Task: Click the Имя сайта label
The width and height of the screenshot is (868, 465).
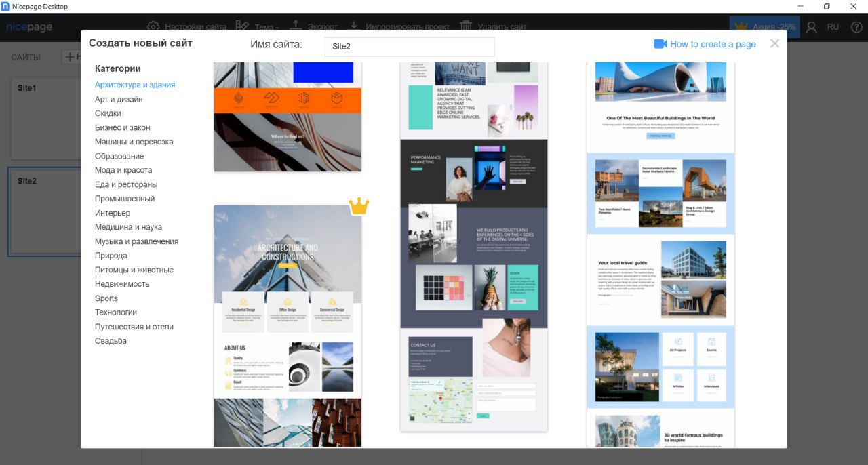Action: [x=276, y=45]
